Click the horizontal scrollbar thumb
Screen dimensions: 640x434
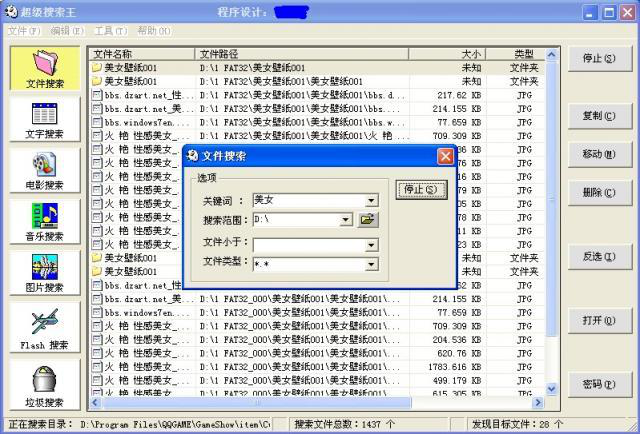(x=256, y=403)
